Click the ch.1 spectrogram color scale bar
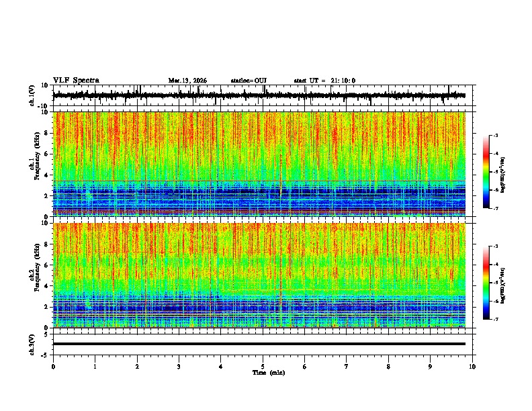The width and height of the screenshot is (532, 411). point(486,172)
